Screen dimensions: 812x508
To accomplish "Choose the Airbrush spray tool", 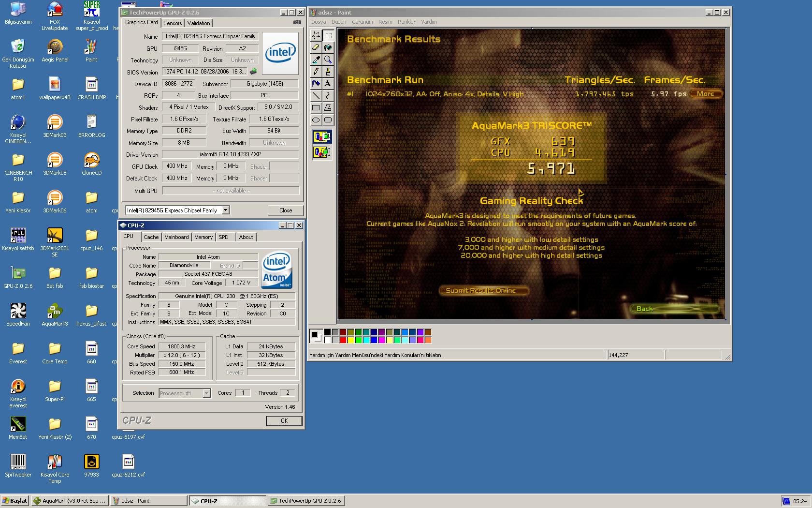I will [316, 84].
